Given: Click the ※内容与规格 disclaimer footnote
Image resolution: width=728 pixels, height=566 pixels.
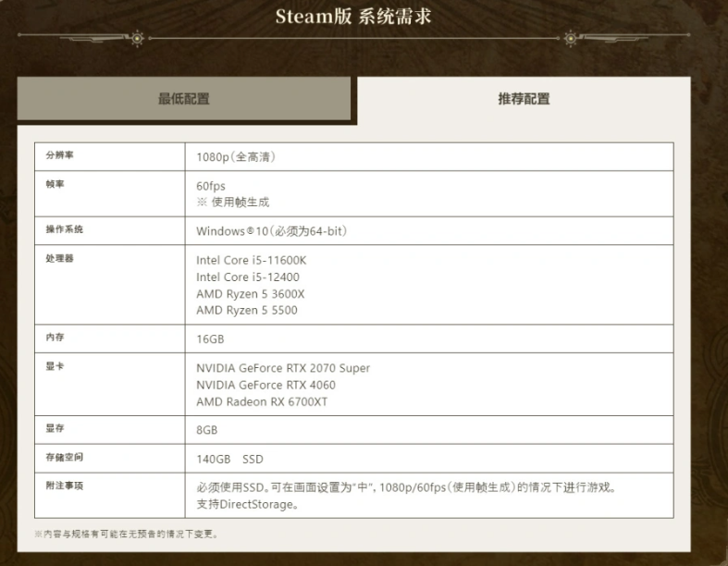Looking at the screenshot, I should [x=126, y=534].
